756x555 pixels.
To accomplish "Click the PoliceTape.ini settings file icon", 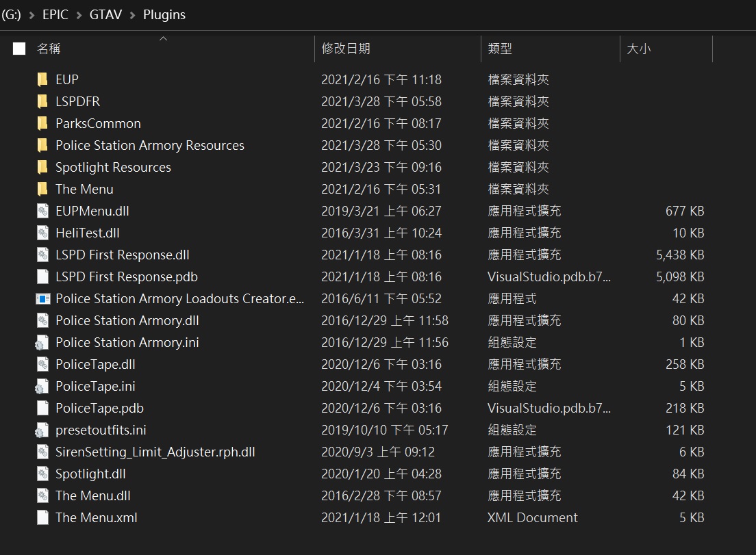I will click(42, 386).
